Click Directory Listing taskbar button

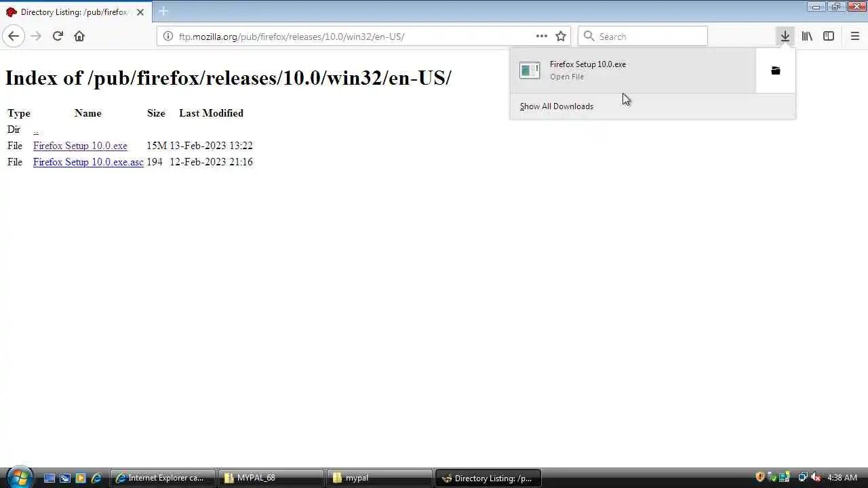pyautogui.click(x=488, y=478)
